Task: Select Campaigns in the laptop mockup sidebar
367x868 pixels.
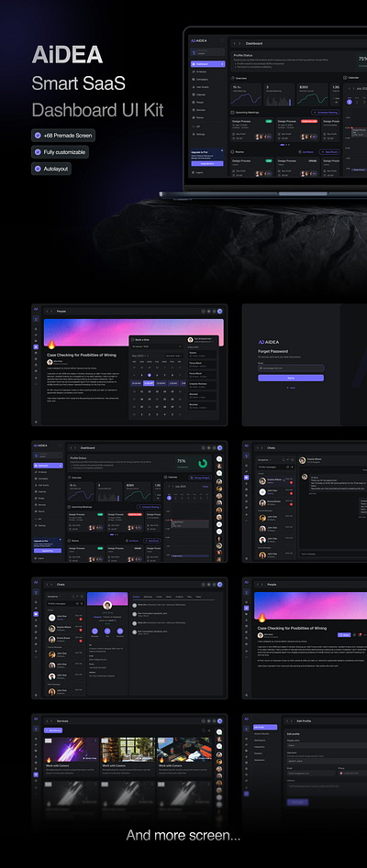Action: (200, 79)
